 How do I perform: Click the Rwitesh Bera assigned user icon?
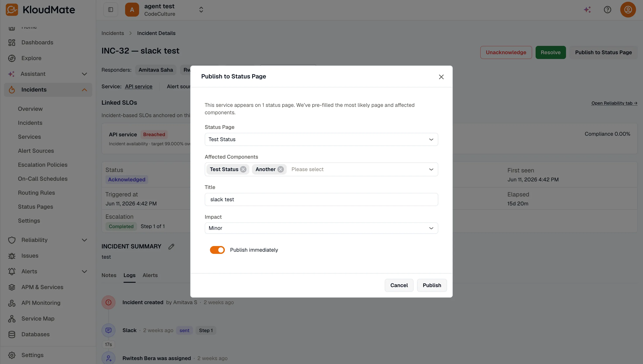point(108,358)
